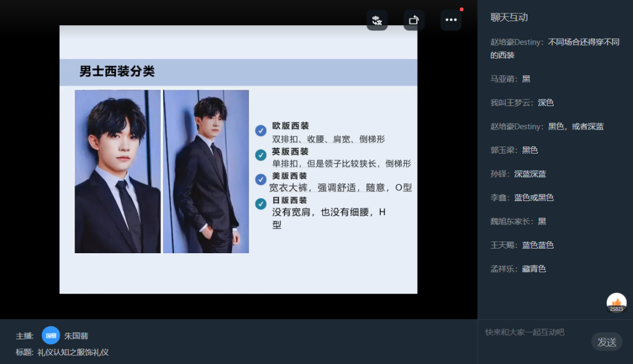
Task: Click host name 朱国翡
Action: pos(76,336)
